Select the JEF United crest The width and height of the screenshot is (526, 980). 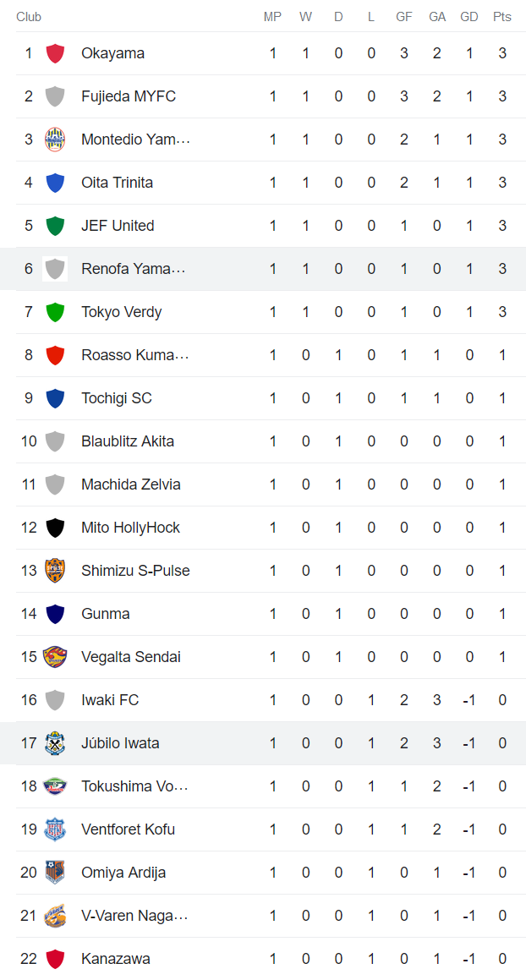pos(54,225)
